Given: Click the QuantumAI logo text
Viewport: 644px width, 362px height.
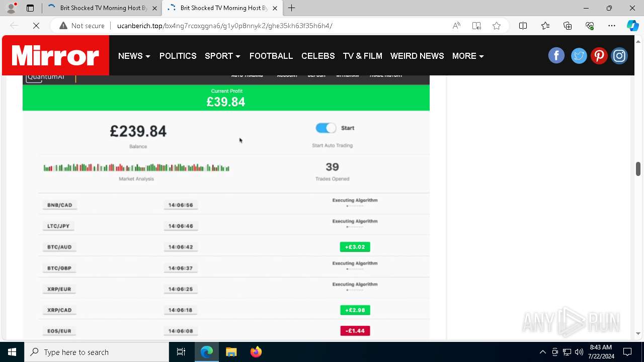Looking at the screenshot, I should click(46, 77).
